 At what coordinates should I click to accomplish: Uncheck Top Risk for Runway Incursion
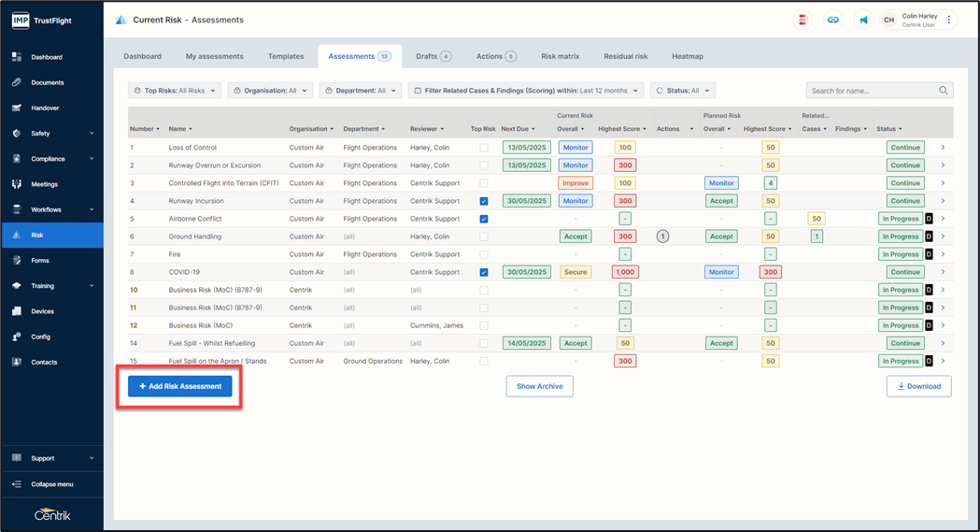[483, 201]
